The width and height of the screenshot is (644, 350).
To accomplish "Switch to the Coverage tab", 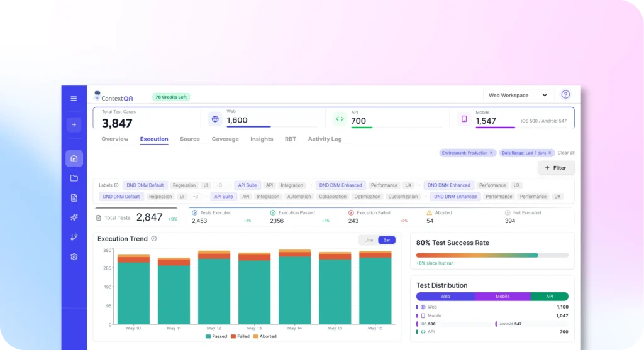I will coord(225,139).
